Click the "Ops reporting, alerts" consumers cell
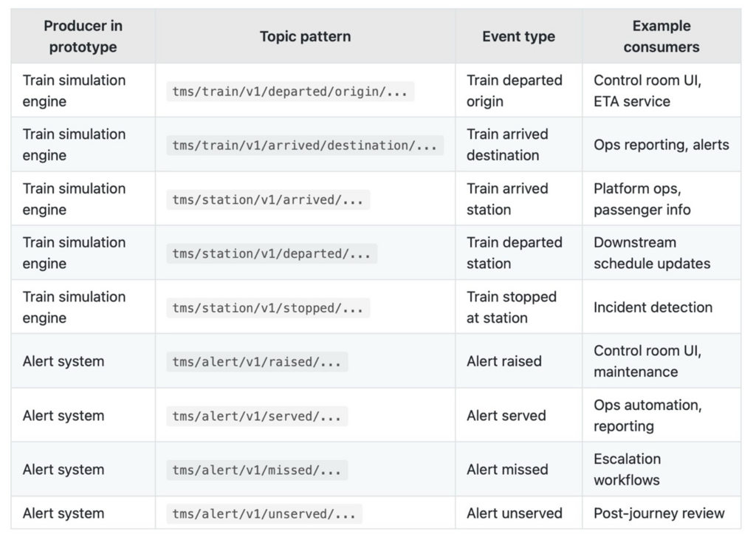Viewport: 756px width, 537px height. click(661, 145)
